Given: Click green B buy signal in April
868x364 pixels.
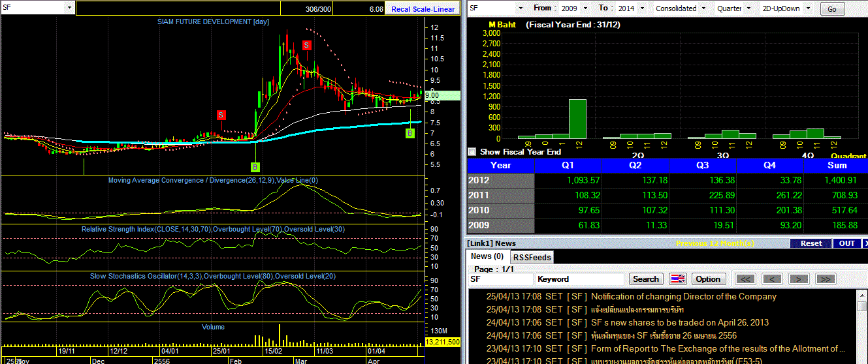Looking at the screenshot, I should [410, 133].
